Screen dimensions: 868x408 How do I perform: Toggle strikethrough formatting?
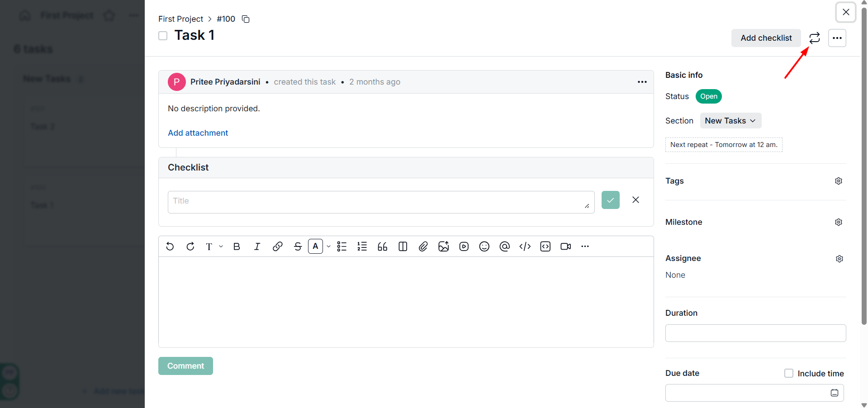[298, 247]
